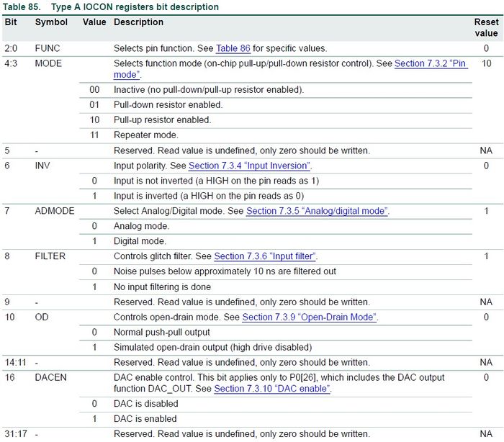504x442 pixels.
Task: Click the FILTER symbol cell
Action: coord(50,256)
